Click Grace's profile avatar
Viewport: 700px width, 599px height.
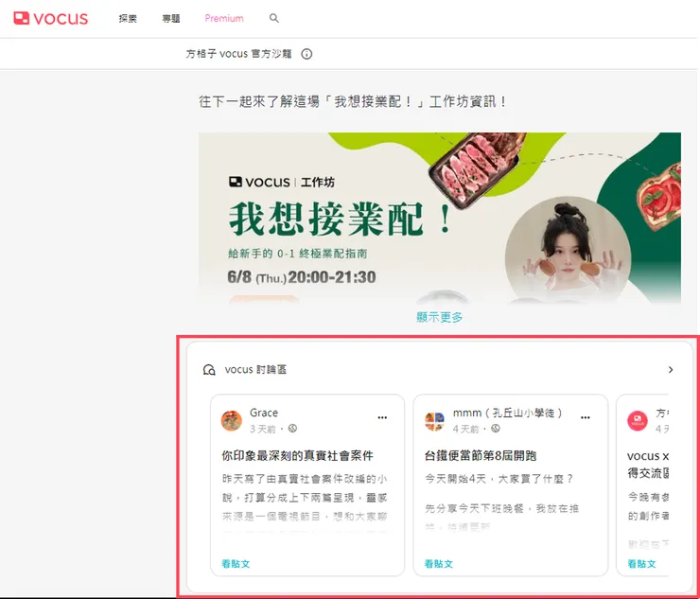tap(232, 421)
